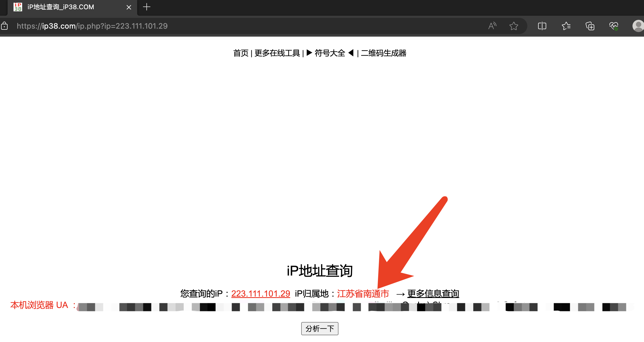Open the 更多信息查询 link
Screen dimensions: 644x342
433,294
